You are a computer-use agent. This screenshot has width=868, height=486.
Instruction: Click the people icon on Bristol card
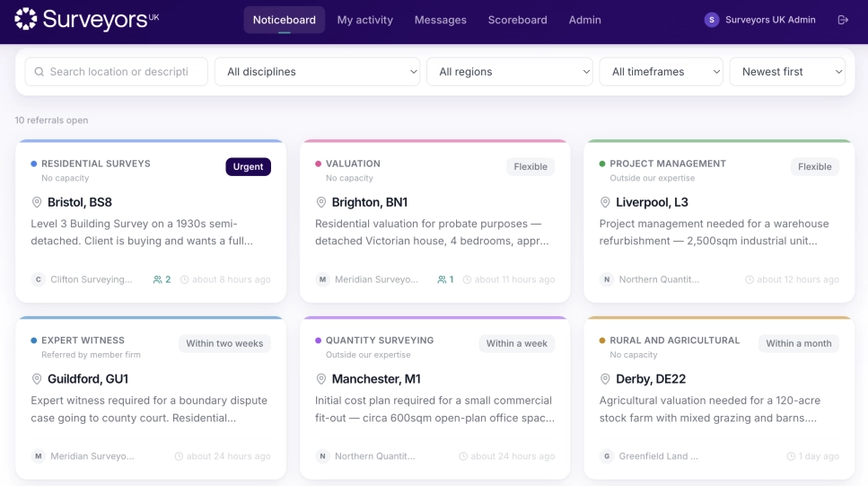[158, 279]
